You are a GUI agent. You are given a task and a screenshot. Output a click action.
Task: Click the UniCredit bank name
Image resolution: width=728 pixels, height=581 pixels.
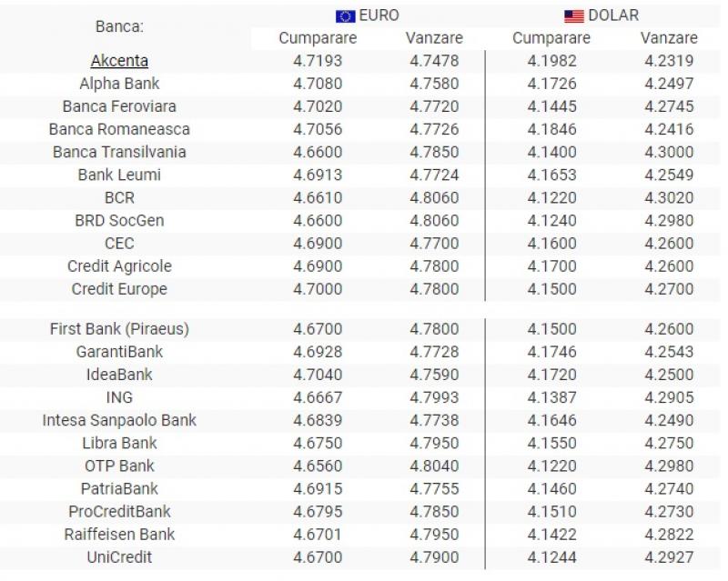tap(119, 556)
